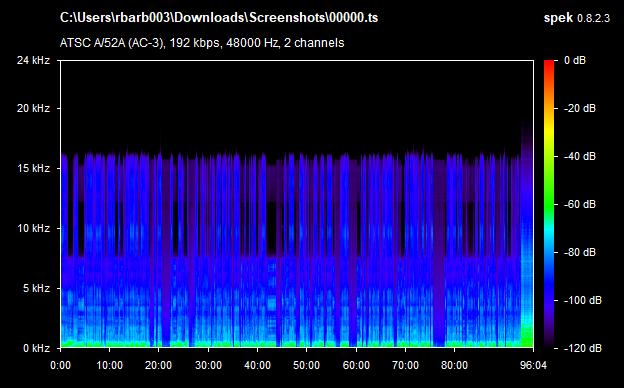
Task: Click the 80:00 time axis marker
Action: pos(454,365)
